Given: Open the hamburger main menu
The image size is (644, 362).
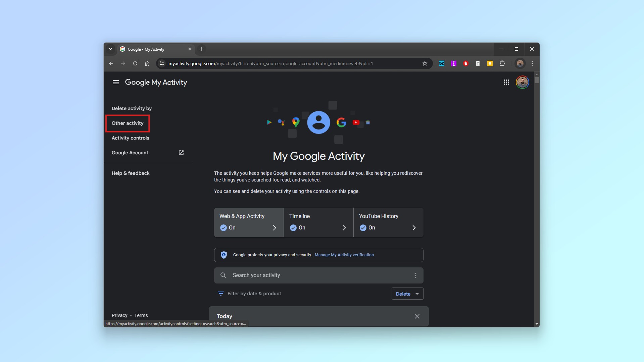Looking at the screenshot, I should tap(115, 82).
